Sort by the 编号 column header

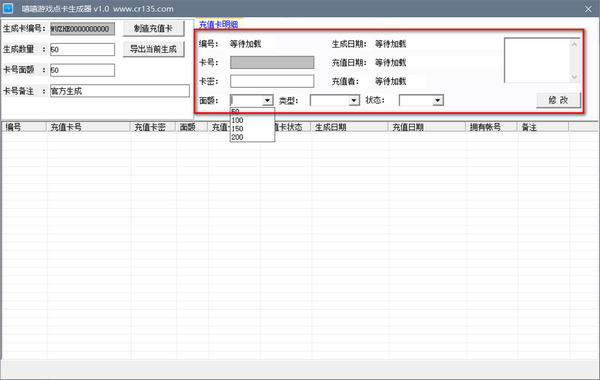(x=24, y=127)
